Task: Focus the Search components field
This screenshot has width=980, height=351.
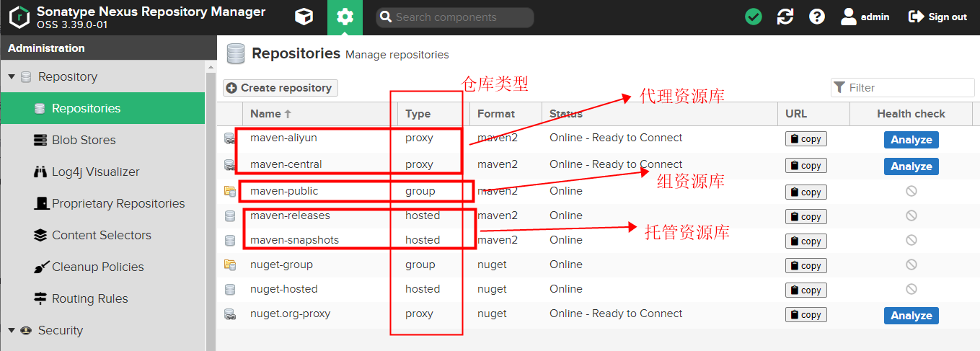Action: [x=455, y=17]
